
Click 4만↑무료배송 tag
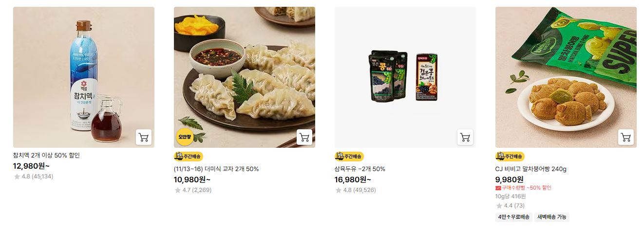[514, 217]
